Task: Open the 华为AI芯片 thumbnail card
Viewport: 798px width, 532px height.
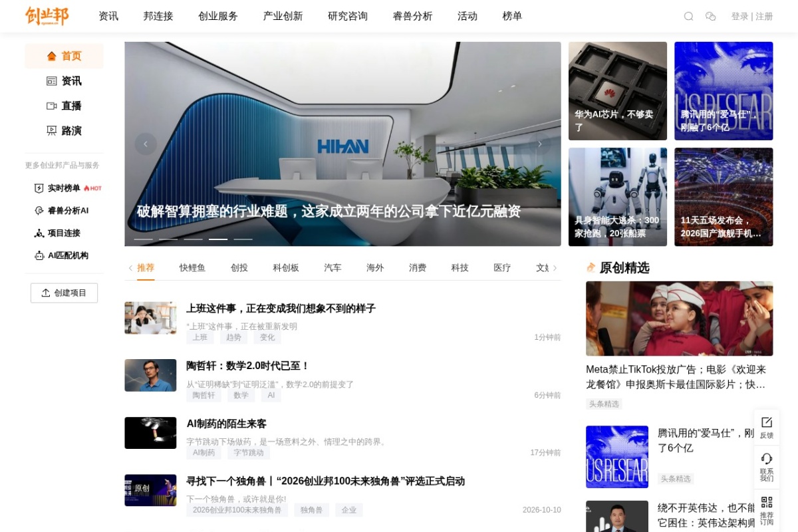Action: tap(618, 91)
